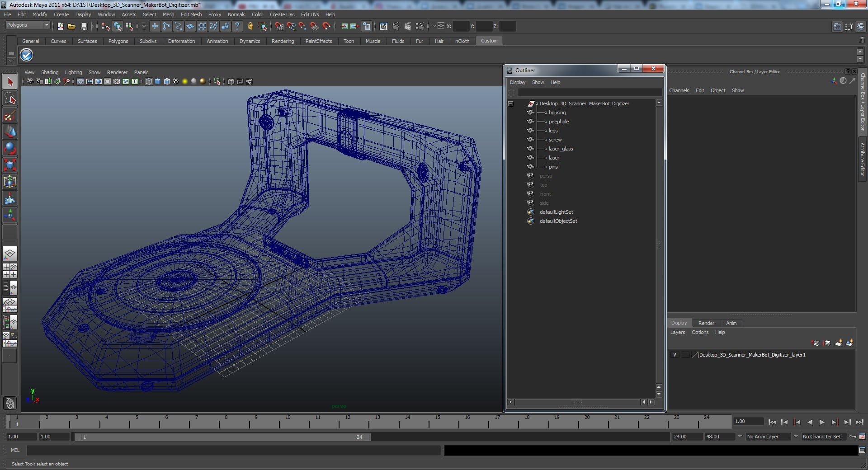Open scene using the folder icon
This screenshot has height=470, width=868.
(x=71, y=27)
